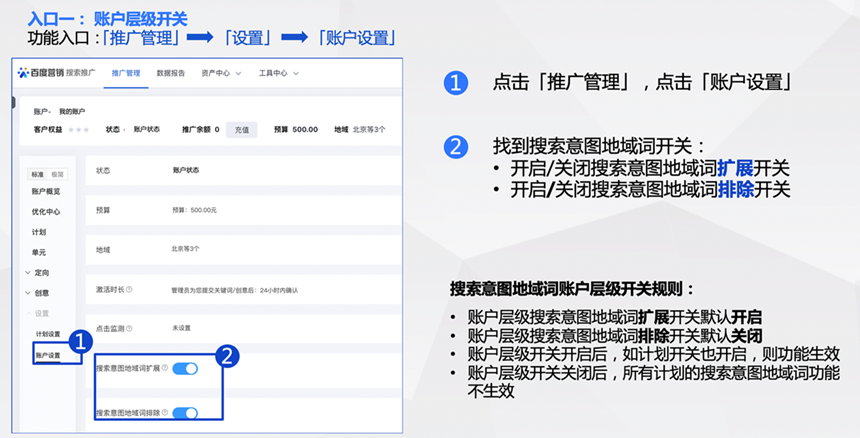Click help icon next to 激活时长
The width and height of the screenshot is (860, 438).
(130, 290)
